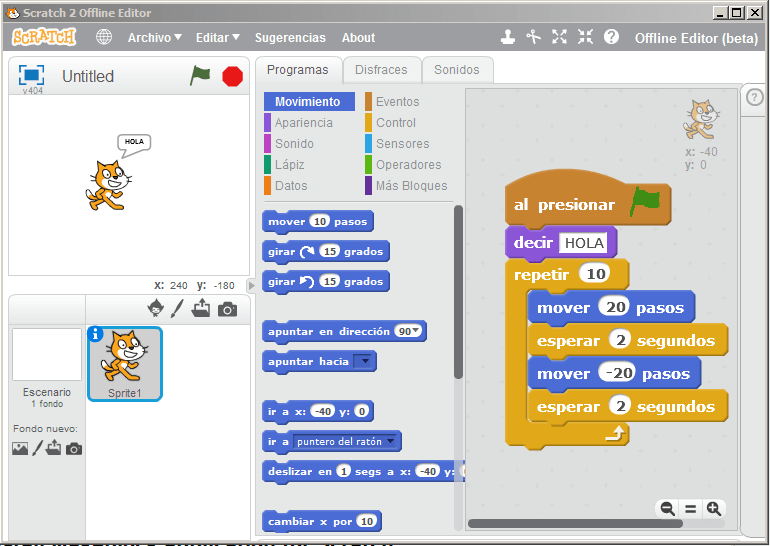The width and height of the screenshot is (770, 546).
Task: Switch to the Disfraces tab
Action: [x=381, y=70]
